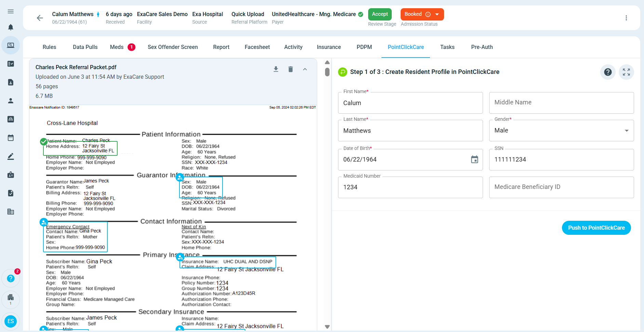
Task: Click the patient gender icon beside Calum Matthews
Action: [98, 14]
